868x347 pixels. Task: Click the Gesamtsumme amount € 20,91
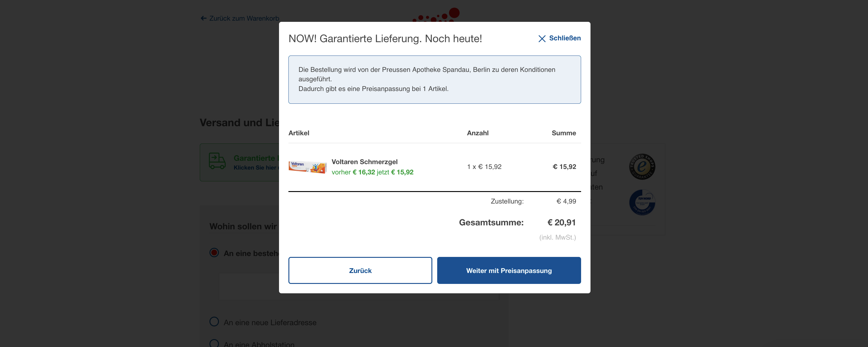tap(561, 222)
